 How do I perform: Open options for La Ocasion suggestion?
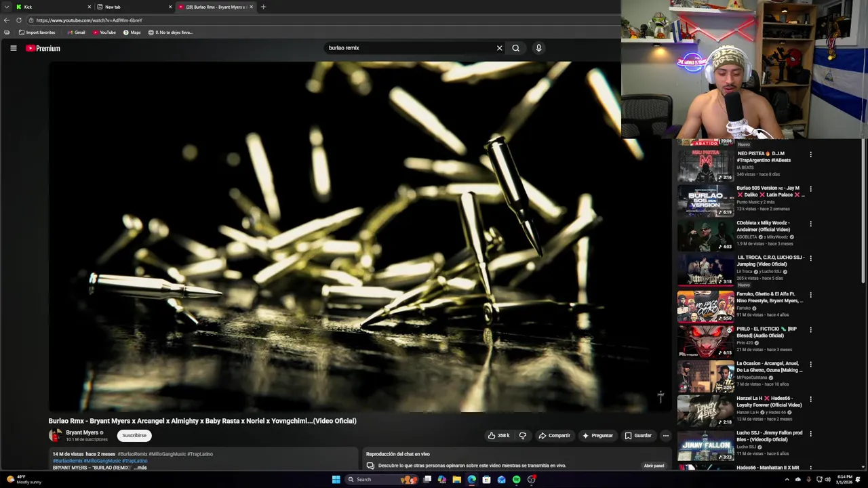(x=810, y=364)
